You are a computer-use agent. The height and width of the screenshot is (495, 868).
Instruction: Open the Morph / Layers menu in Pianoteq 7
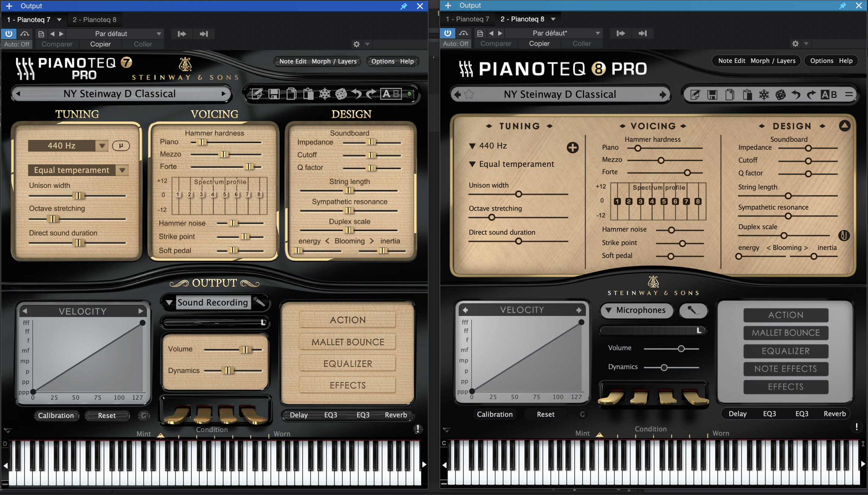pos(334,61)
